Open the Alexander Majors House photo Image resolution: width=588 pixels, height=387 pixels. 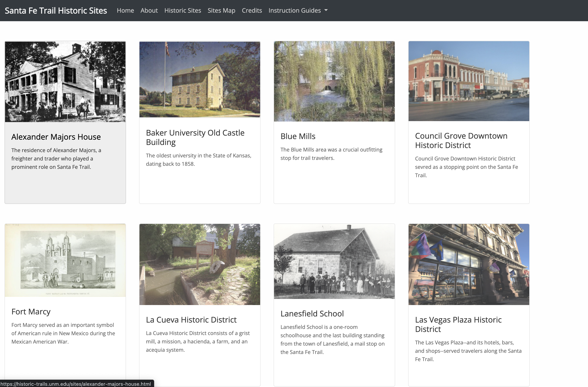(65, 82)
